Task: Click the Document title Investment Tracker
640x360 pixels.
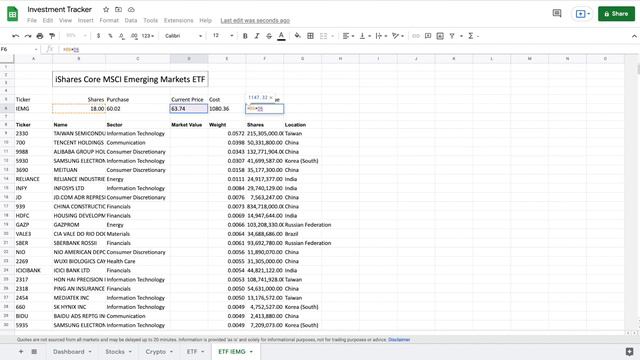Action: 60,9
